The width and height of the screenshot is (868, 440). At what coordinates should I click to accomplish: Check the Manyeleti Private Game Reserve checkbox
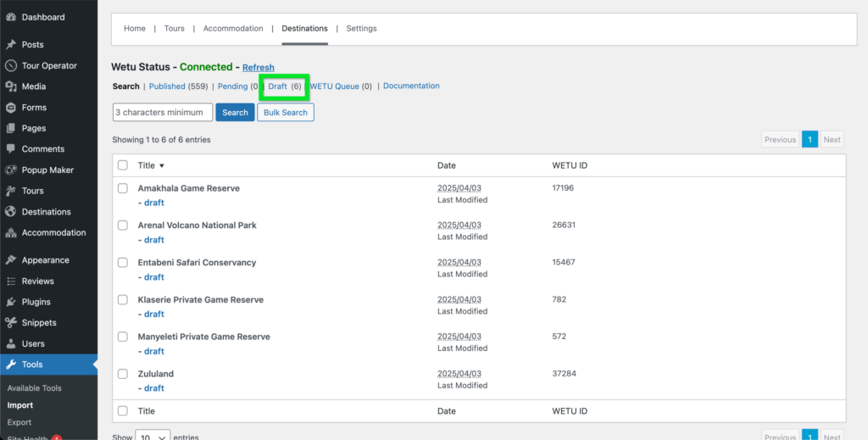coord(123,337)
